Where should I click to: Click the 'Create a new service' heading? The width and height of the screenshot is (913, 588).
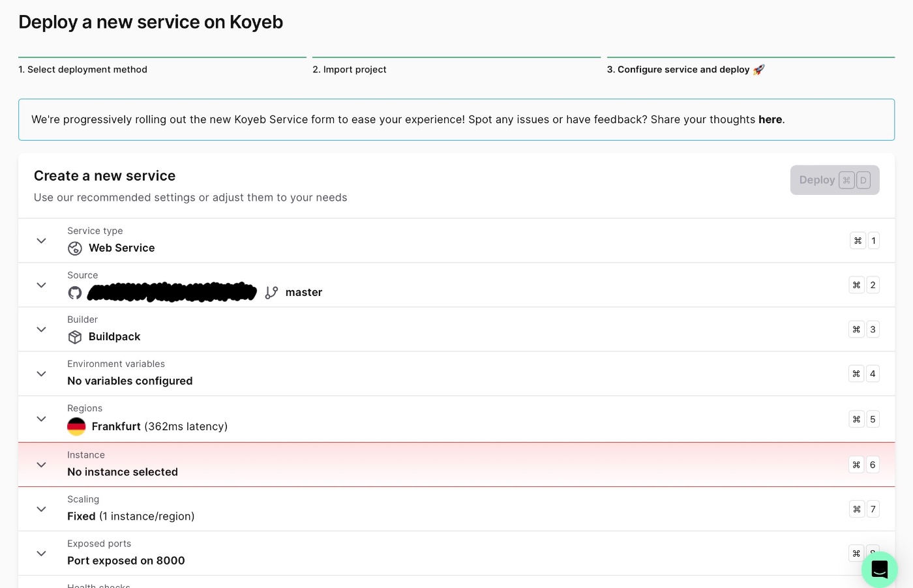(x=104, y=176)
